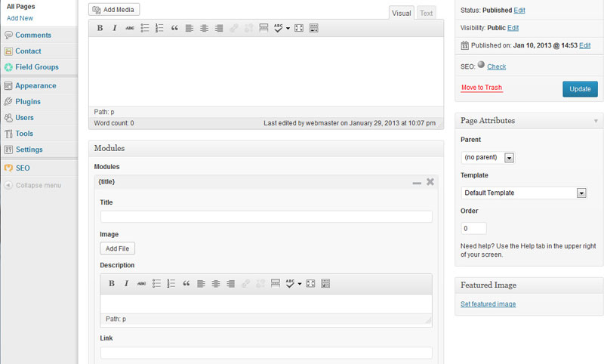Apply strikethrough in the main editor toolbar
Screen dimensions: 604x364
130,28
